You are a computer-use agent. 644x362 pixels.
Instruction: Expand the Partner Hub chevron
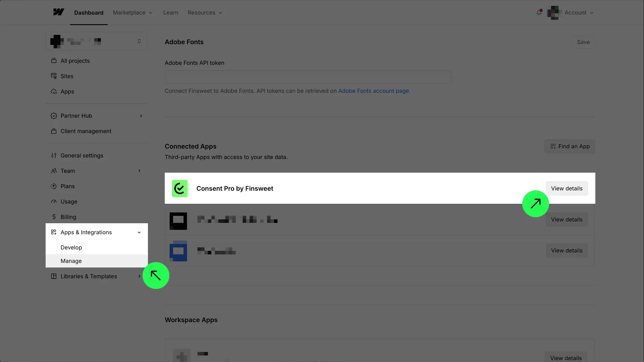[141, 116]
